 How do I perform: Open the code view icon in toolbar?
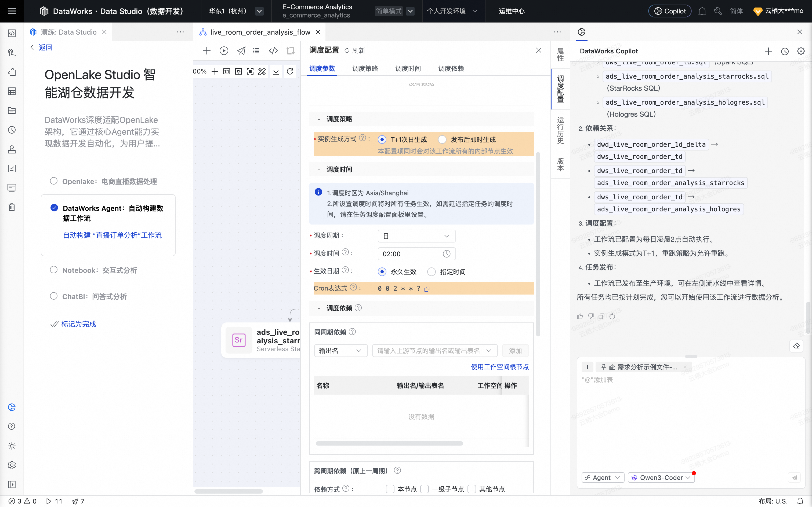pos(273,51)
